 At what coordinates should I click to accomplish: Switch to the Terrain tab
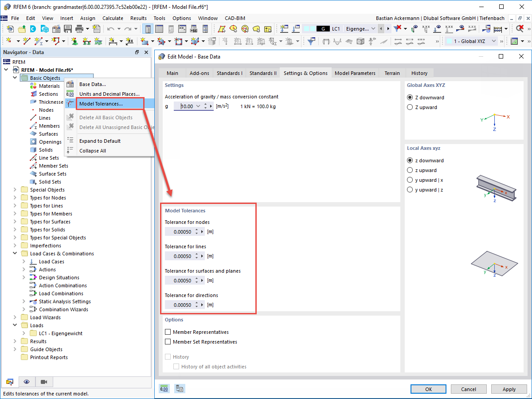point(392,73)
